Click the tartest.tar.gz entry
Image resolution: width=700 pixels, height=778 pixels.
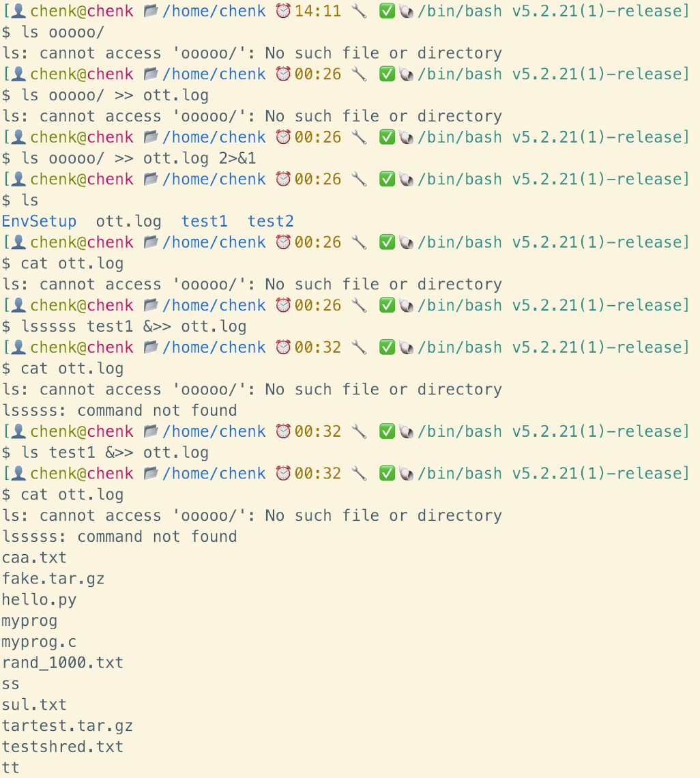68,725
